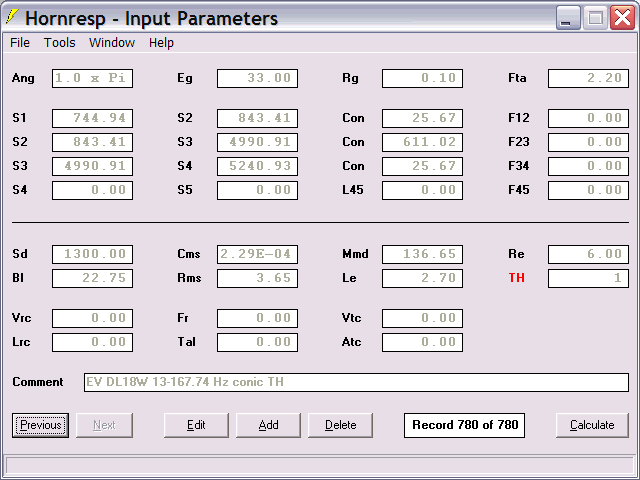The width and height of the screenshot is (640, 480).
Task: Click the L45 field
Action: tap(422, 191)
